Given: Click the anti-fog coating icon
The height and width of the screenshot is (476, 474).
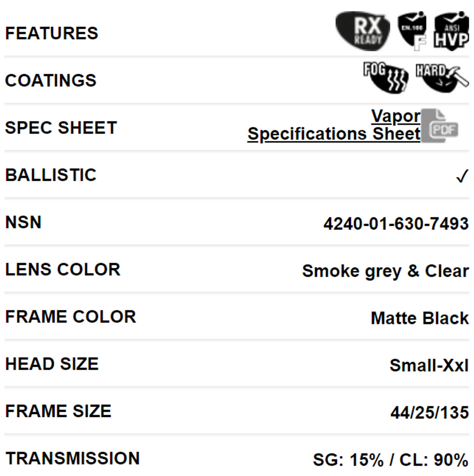Looking at the screenshot, I should point(386,77).
